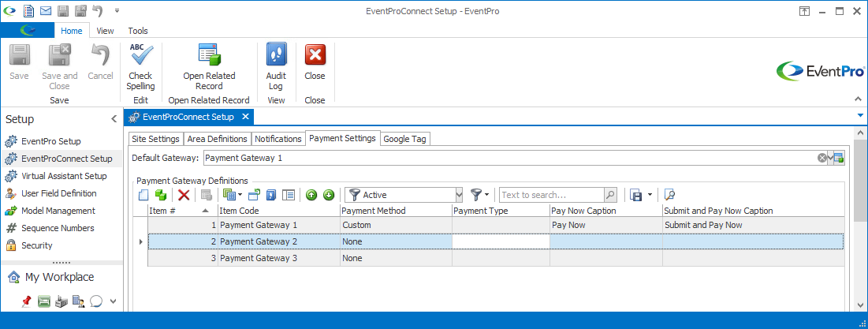Click the document list icon in the title bar
Viewport: 868px width, 329px height.
pyautogui.click(x=29, y=10)
